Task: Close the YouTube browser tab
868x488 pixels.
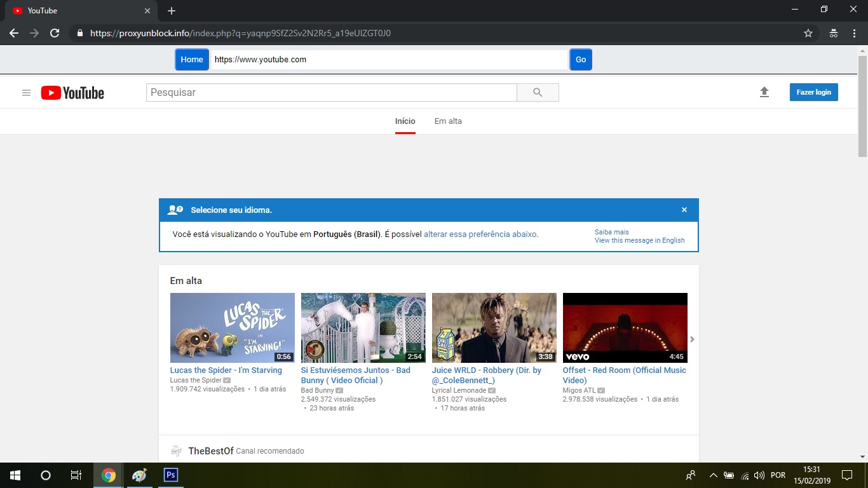Action: (x=147, y=11)
